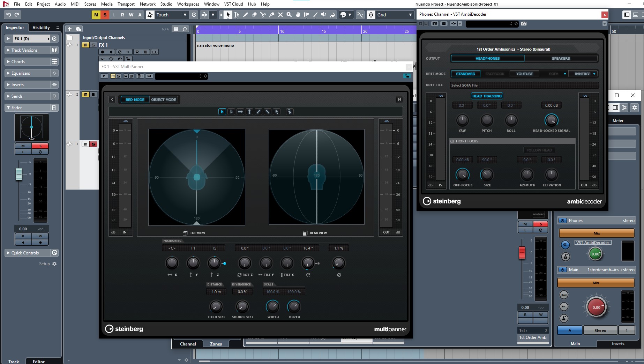Viewport: 644px width, 364px height.
Task: Open Control Room Dim button
Action: [564, 295]
